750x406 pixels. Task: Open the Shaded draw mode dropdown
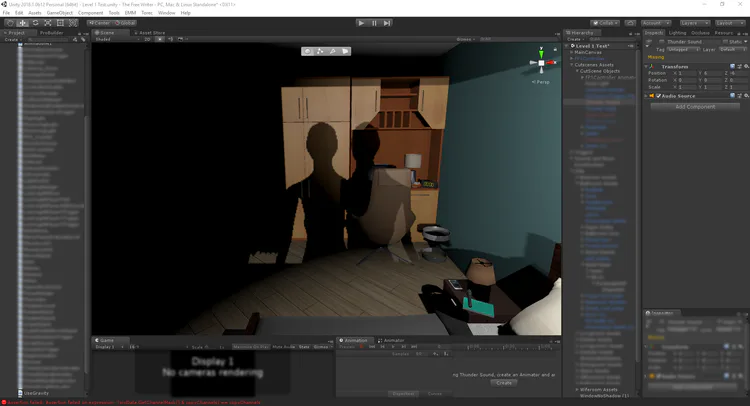point(117,39)
